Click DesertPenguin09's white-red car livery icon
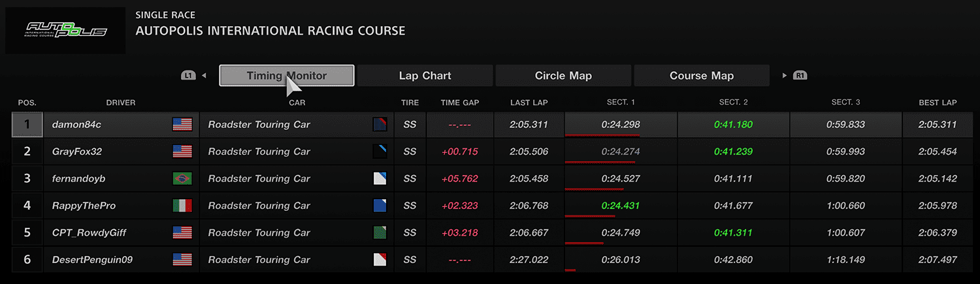The width and height of the screenshot is (980, 284). coord(380,260)
